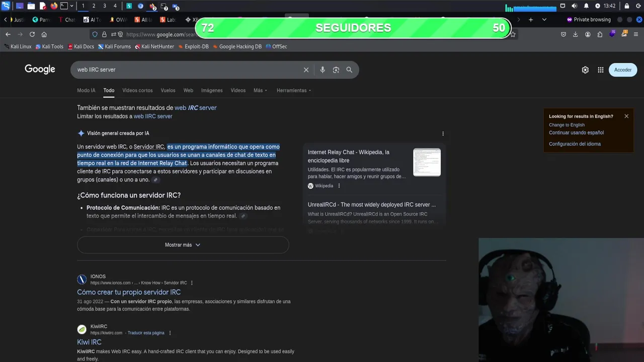This screenshot has width=644, height=362.
Task: Dismiss the English results prompt
Action: 626,116
